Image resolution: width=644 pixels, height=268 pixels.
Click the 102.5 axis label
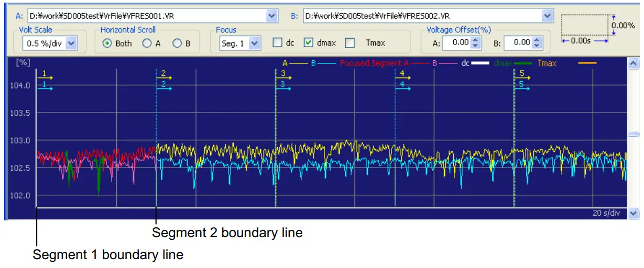point(20,168)
